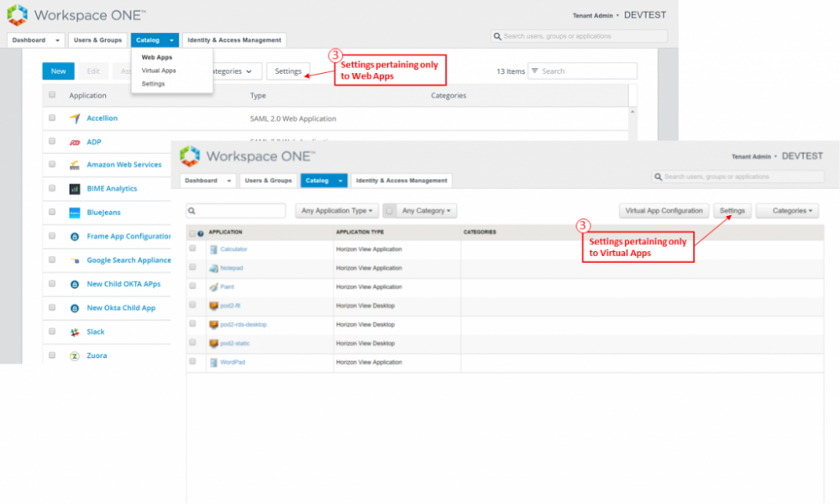Click the Amazon Web Services icon
The width and height of the screenshot is (840, 504).
(x=74, y=165)
